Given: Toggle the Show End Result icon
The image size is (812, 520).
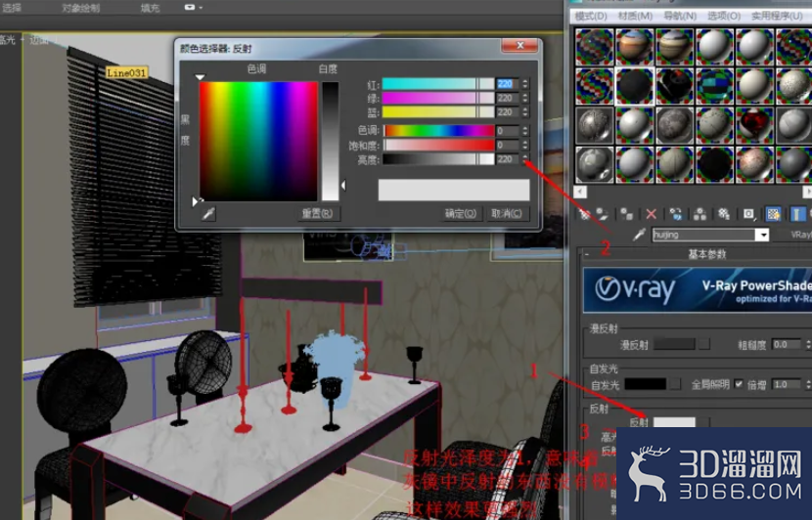Looking at the screenshot, I should 797,214.
